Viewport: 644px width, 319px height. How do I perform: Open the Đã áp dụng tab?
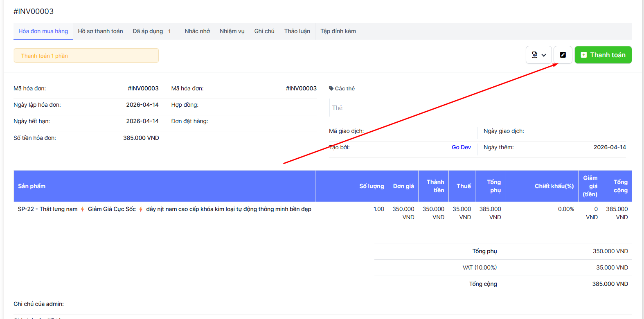(148, 31)
